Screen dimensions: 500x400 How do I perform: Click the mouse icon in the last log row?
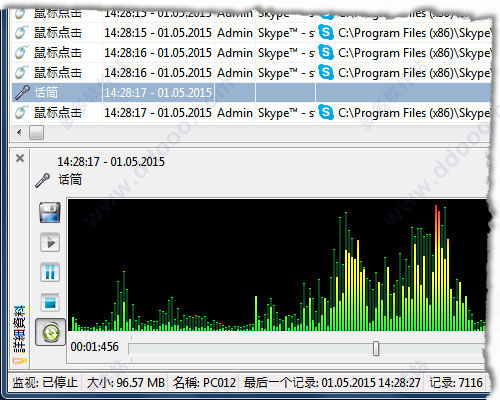[21, 112]
